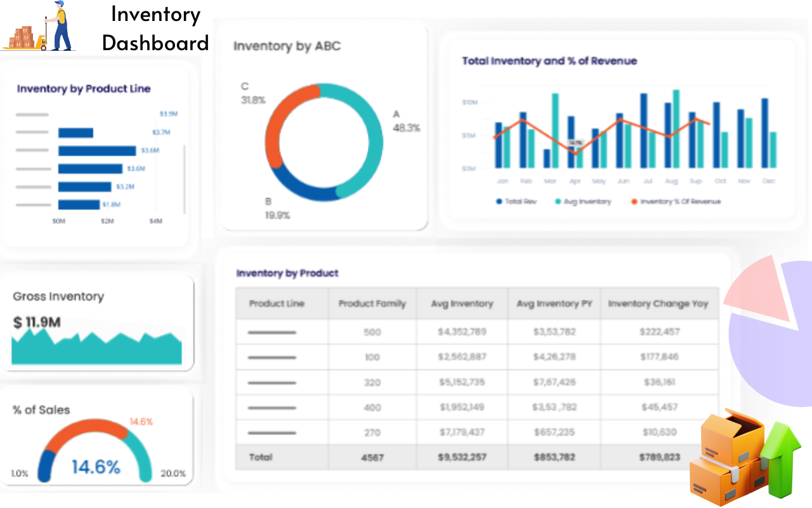Click the $657,235 Avg Inventory PY cell

click(x=554, y=432)
